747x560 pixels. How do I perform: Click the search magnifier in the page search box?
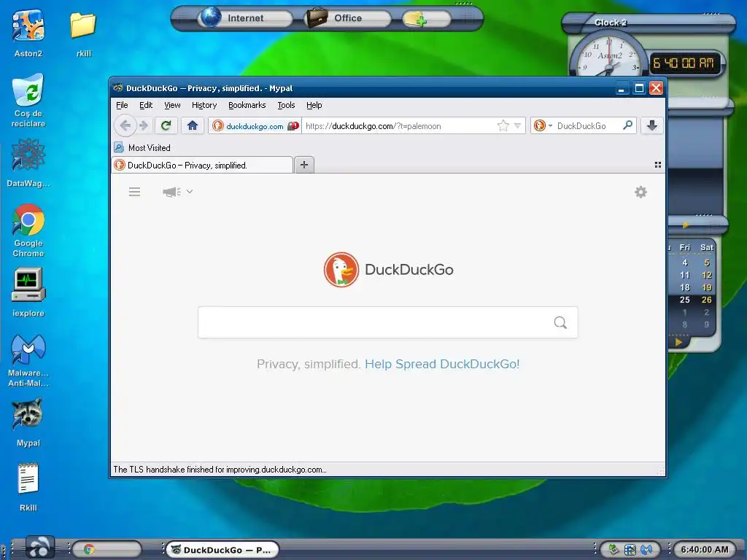560,323
